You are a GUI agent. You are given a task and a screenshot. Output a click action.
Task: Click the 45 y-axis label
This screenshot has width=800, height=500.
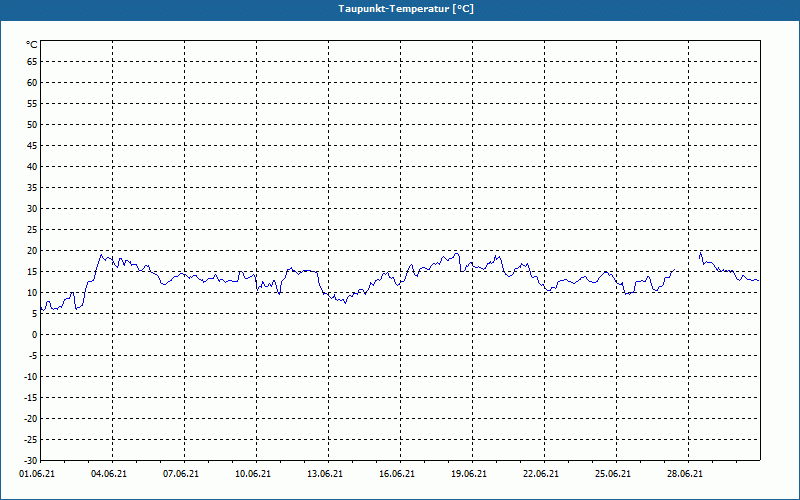pos(32,146)
